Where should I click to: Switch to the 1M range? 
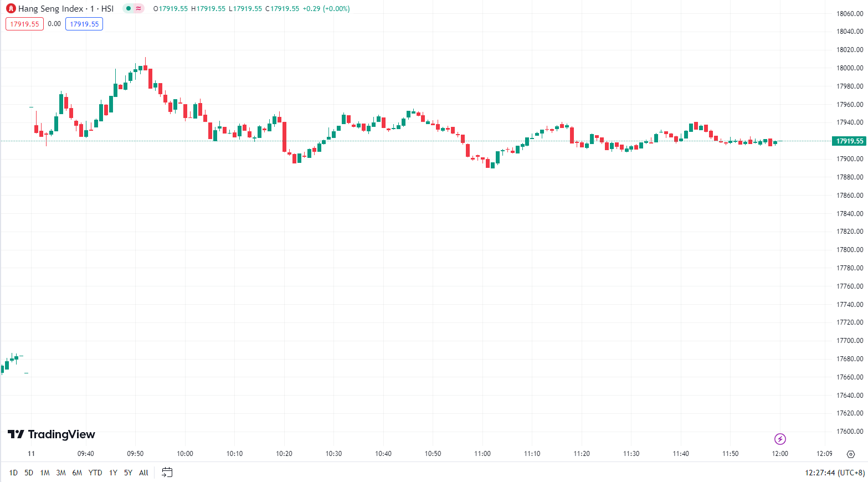(x=45, y=473)
